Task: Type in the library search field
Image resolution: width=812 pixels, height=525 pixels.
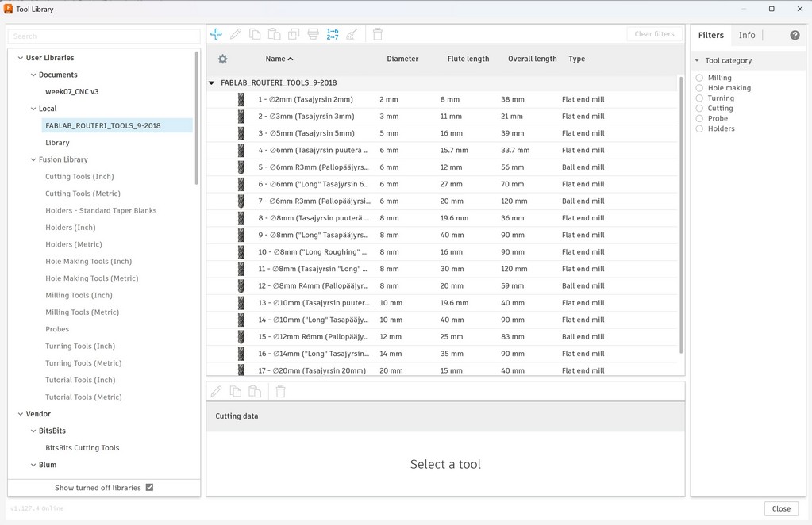Action: click(x=103, y=36)
